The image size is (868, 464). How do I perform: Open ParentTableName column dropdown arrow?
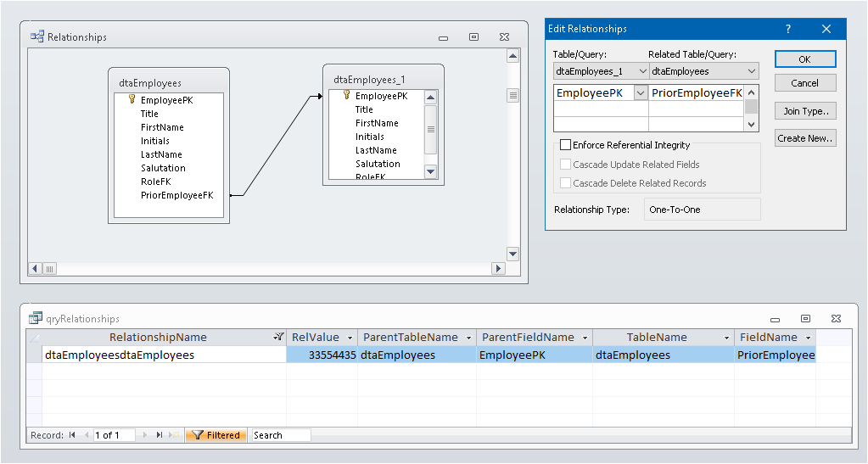click(x=469, y=338)
